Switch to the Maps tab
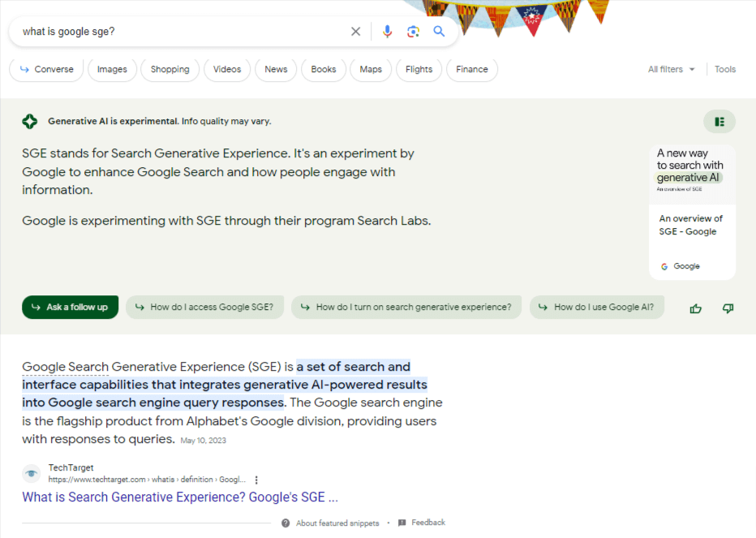Image resolution: width=756 pixels, height=538 pixels. click(371, 69)
